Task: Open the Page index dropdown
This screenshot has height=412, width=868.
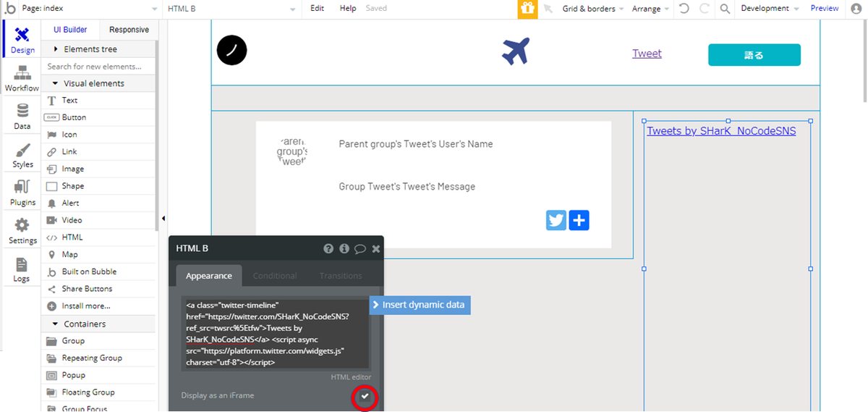Action: tap(90, 9)
